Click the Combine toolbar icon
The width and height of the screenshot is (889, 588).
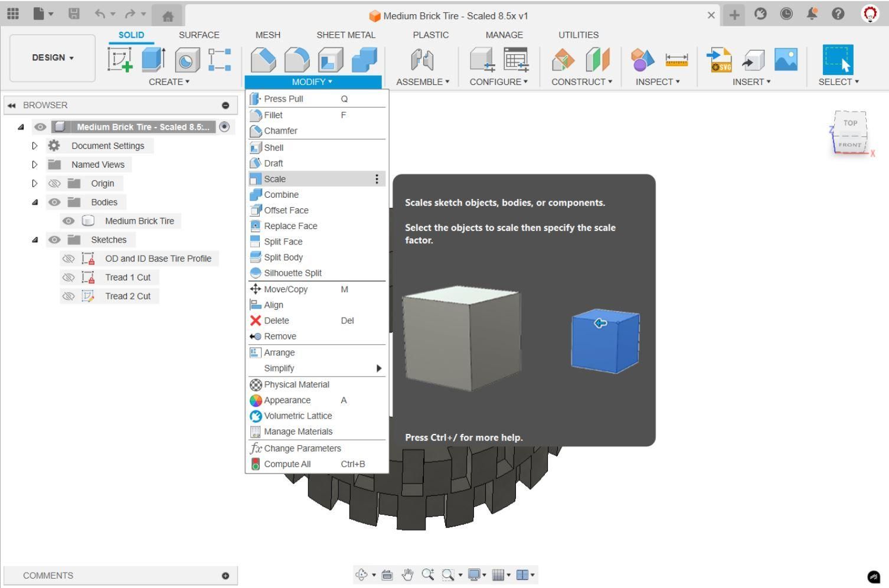pos(364,60)
